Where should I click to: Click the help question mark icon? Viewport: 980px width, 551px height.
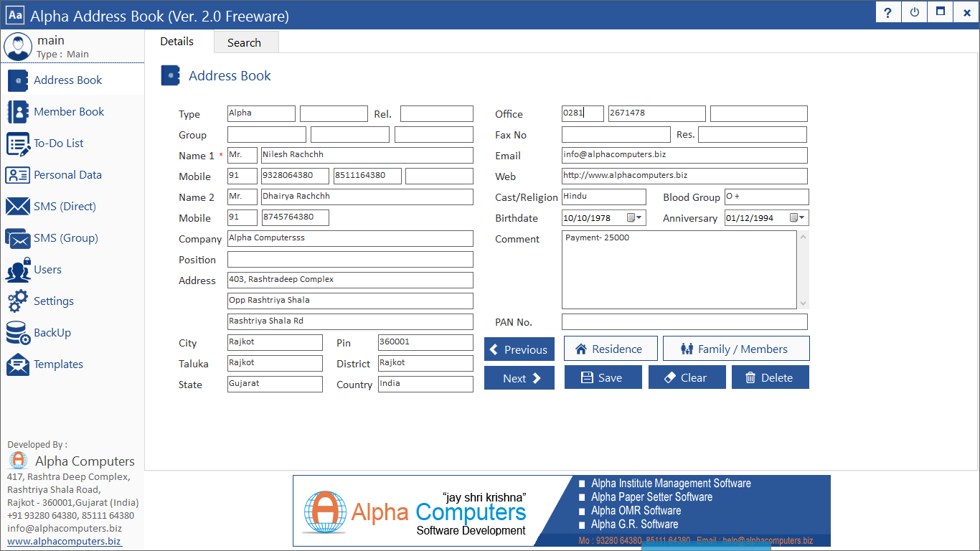click(x=888, y=13)
